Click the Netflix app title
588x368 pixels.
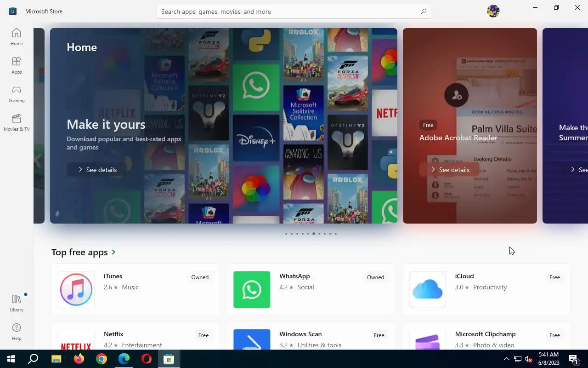(x=113, y=334)
